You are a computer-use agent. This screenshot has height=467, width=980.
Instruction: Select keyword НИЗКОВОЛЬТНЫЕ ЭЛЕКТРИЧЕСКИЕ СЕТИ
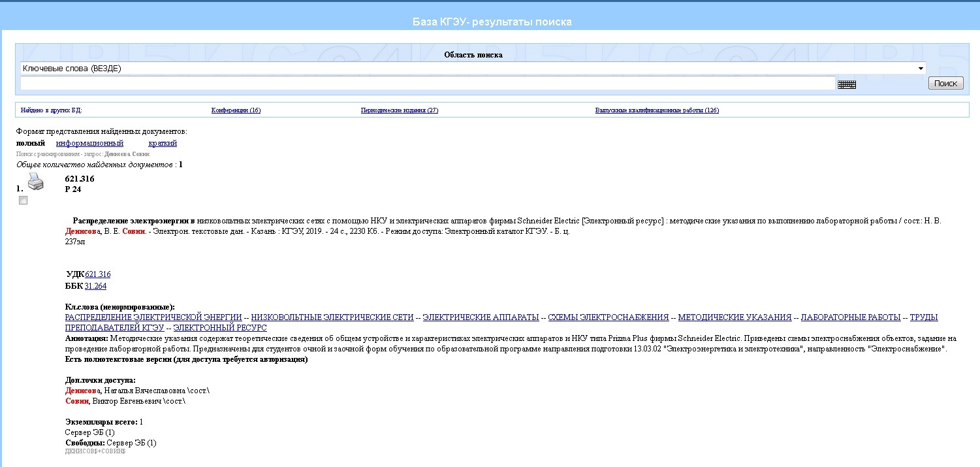[x=332, y=317]
